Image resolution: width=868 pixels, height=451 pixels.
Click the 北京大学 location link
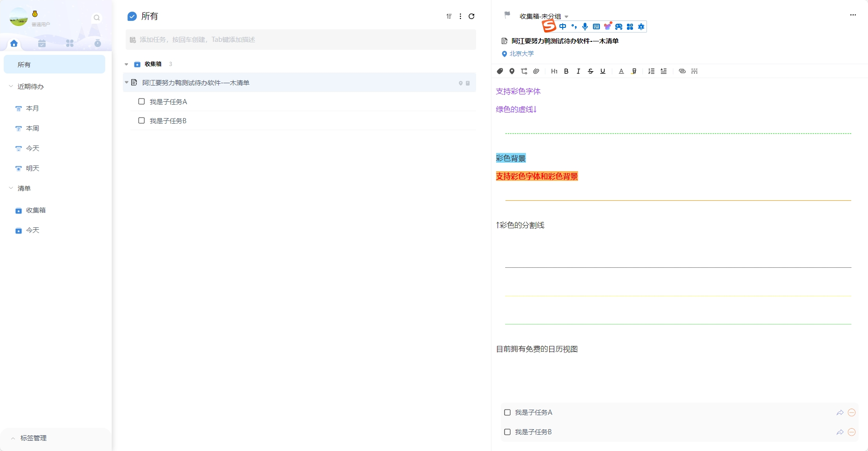pyautogui.click(x=521, y=54)
